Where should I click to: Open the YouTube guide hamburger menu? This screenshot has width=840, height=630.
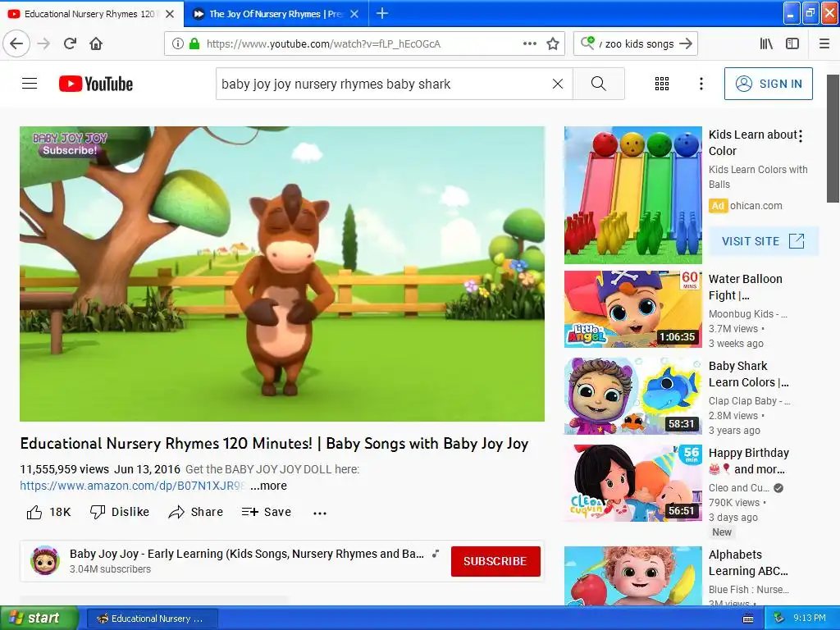pos(30,84)
